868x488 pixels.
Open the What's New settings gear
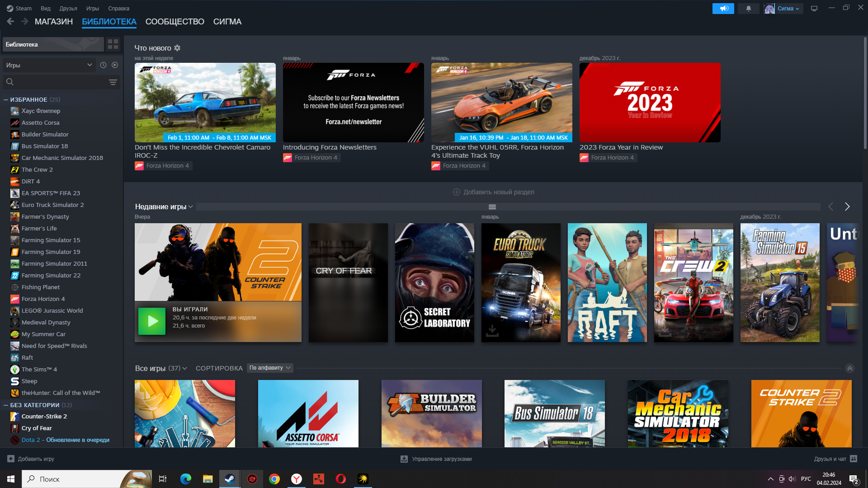[177, 48]
